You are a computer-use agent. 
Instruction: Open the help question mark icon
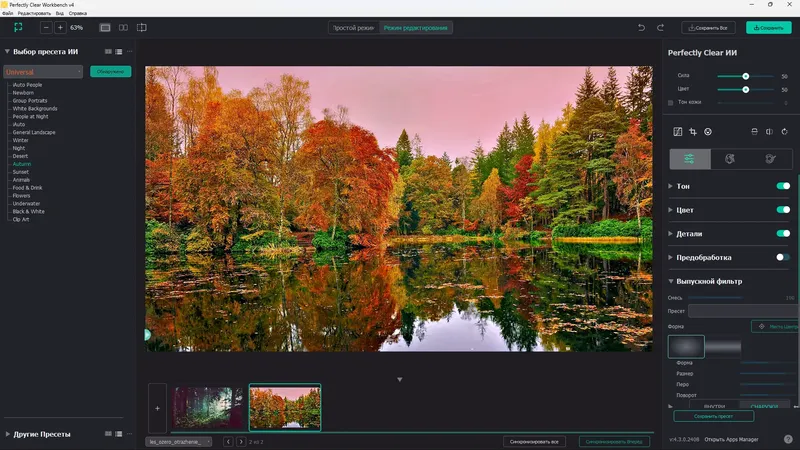pos(788,439)
